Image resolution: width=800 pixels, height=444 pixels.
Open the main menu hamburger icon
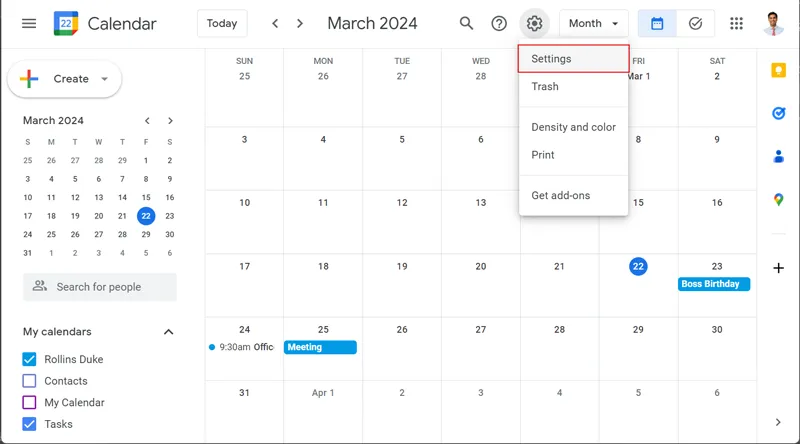point(29,23)
